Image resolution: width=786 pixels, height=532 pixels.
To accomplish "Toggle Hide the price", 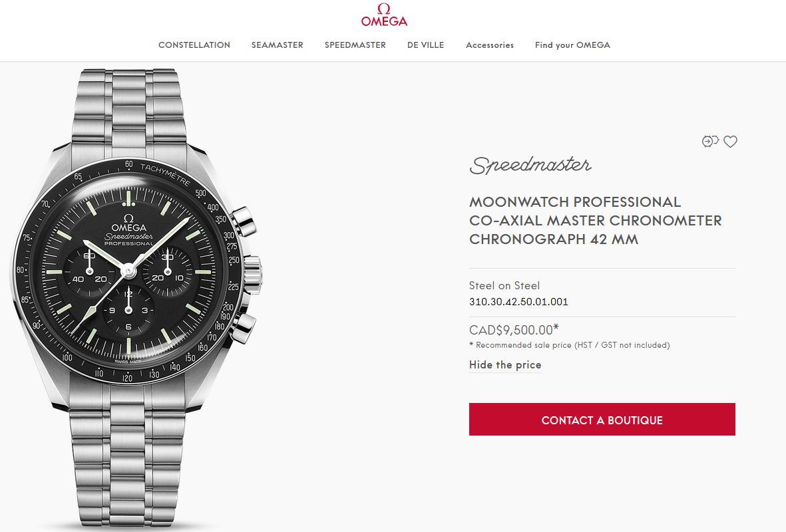I will [505, 364].
